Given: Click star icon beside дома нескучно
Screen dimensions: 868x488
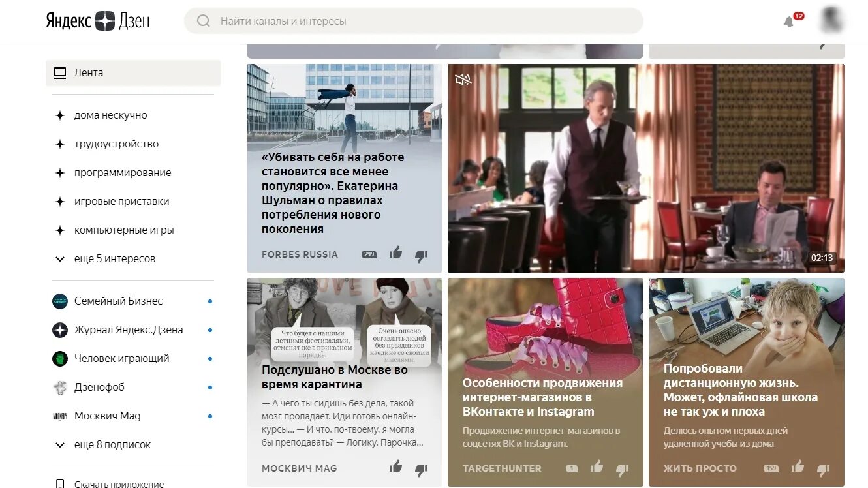Looking at the screenshot, I should [x=60, y=115].
